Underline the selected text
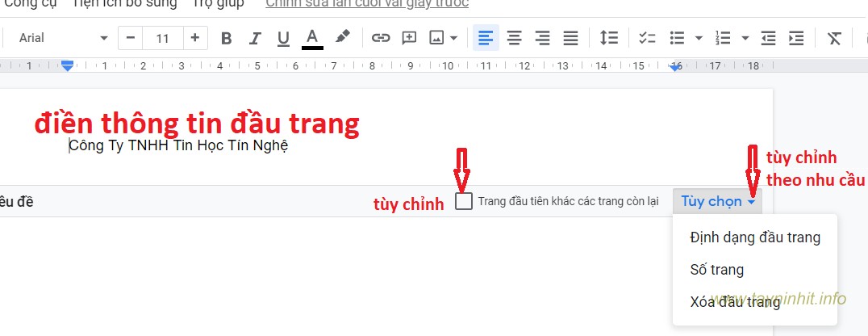 tap(283, 38)
